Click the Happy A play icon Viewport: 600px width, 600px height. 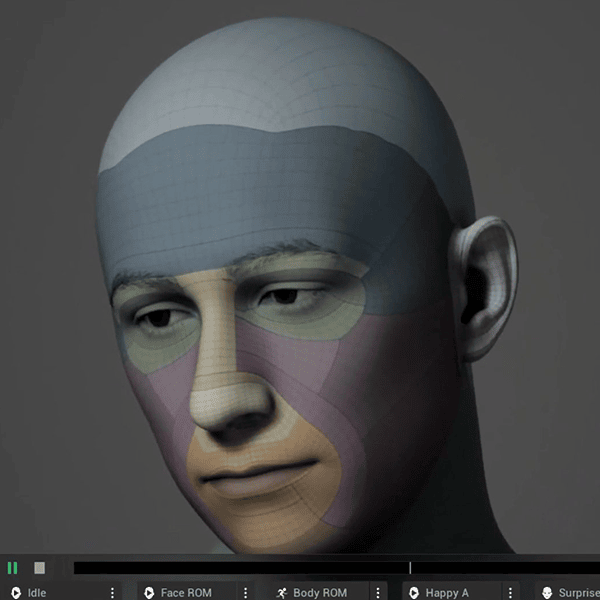point(414,593)
